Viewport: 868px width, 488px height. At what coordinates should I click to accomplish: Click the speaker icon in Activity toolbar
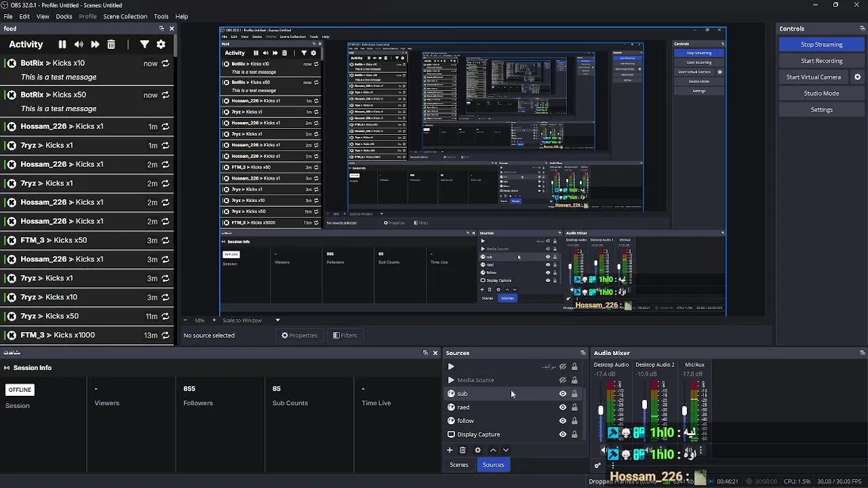[x=79, y=44]
